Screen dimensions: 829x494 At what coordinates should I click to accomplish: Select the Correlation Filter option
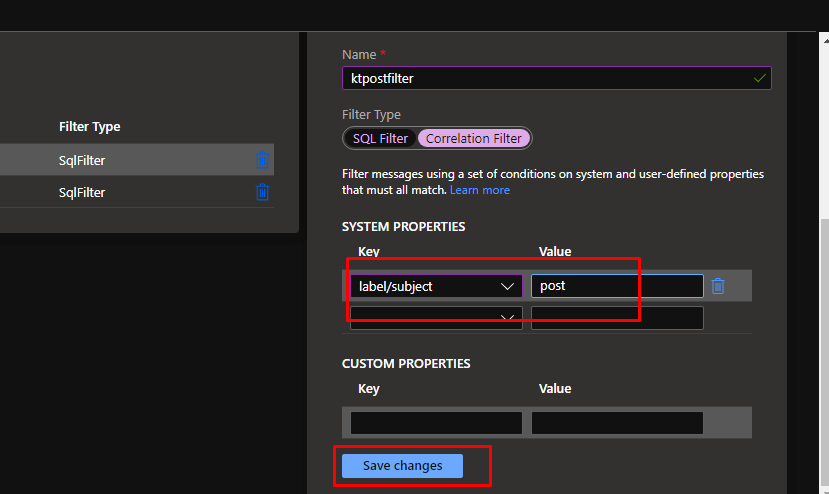click(474, 138)
